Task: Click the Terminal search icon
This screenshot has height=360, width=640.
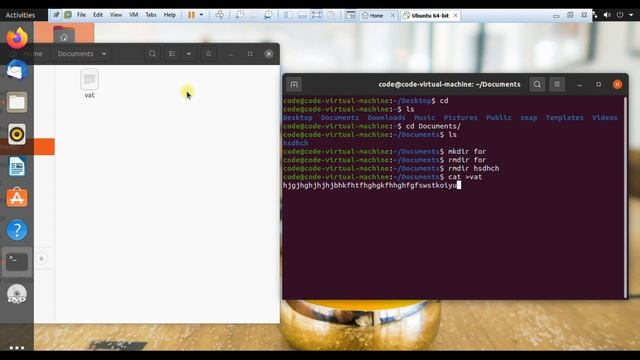Action: pyautogui.click(x=537, y=84)
